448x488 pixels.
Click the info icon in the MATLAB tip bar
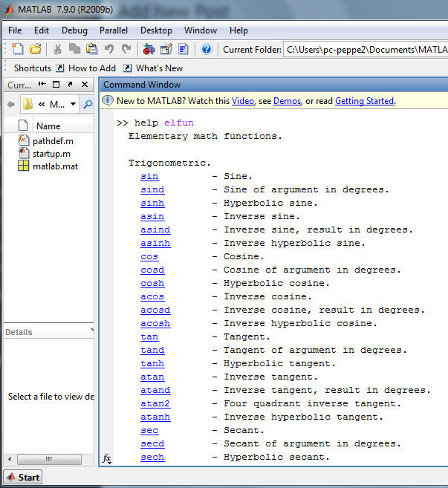point(108,100)
